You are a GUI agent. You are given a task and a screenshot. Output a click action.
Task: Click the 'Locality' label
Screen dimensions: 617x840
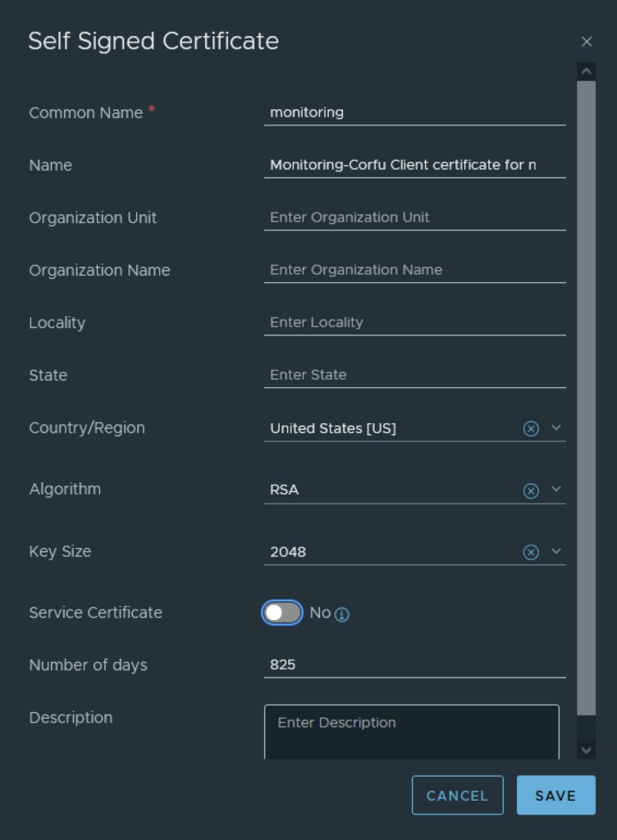[57, 322]
